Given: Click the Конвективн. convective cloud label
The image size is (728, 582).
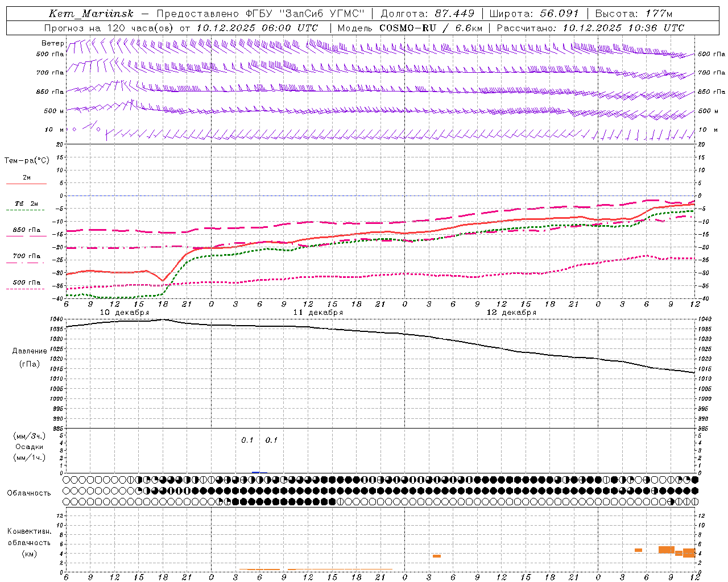Looking at the screenshot, I should pyautogui.click(x=29, y=531).
